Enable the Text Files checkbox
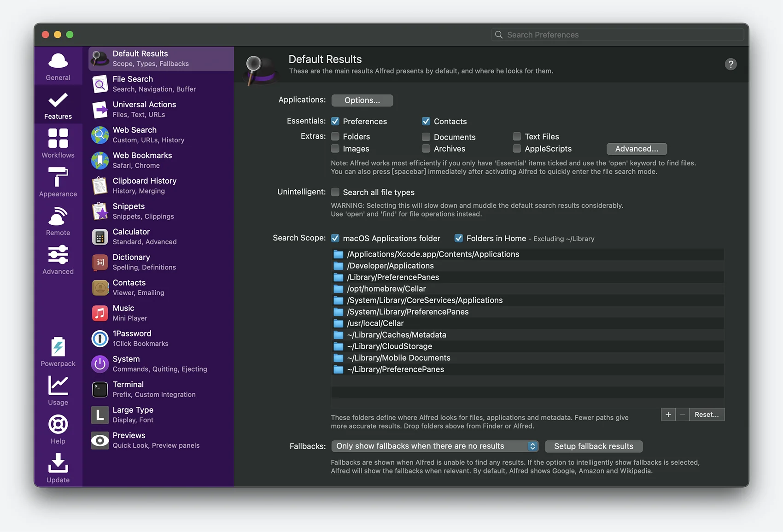 pyautogui.click(x=517, y=136)
